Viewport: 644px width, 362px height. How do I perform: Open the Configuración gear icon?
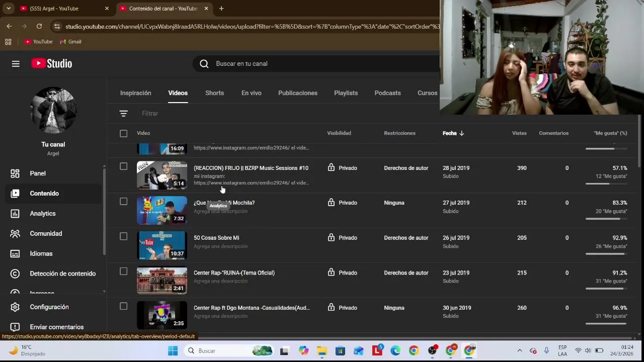click(15, 307)
